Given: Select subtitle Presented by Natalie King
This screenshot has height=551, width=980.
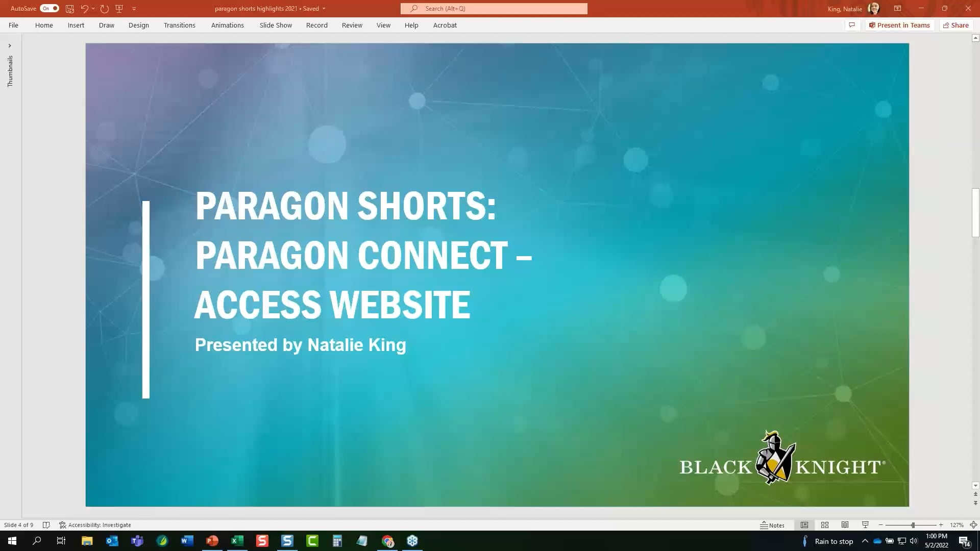Looking at the screenshot, I should [x=301, y=345].
